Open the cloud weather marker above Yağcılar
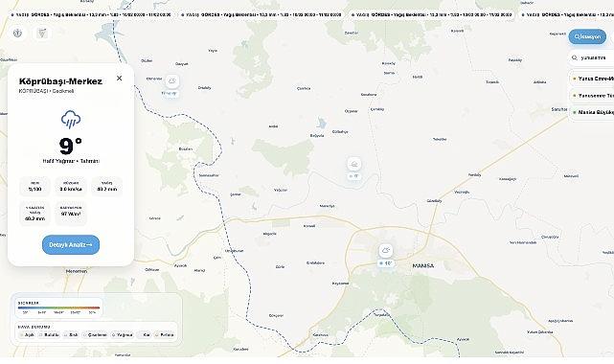The image size is (614, 364). [x=354, y=170]
